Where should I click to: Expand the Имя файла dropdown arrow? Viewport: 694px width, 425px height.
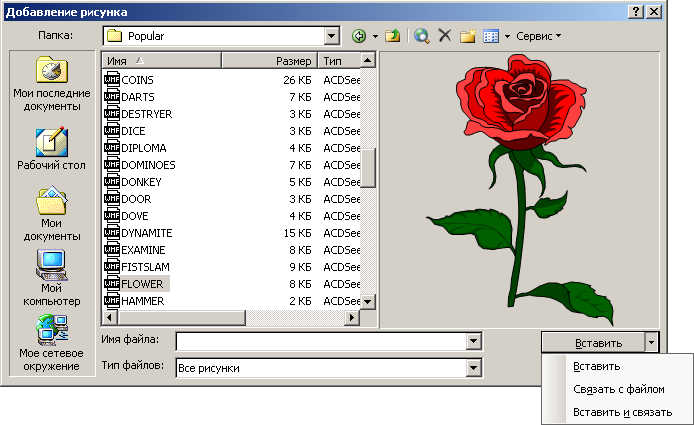473,341
